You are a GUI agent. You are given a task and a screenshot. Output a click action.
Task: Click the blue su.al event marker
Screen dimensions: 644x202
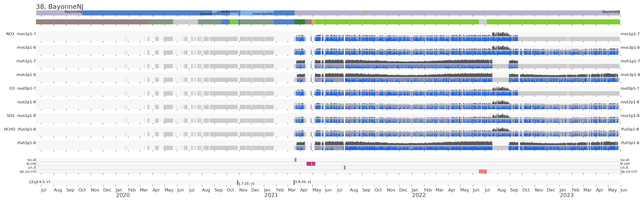[295, 160]
